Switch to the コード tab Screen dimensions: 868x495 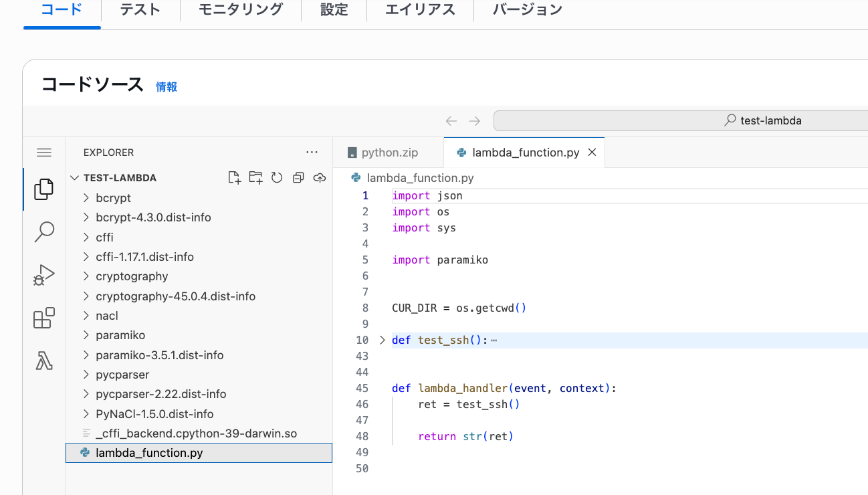click(x=62, y=10)
